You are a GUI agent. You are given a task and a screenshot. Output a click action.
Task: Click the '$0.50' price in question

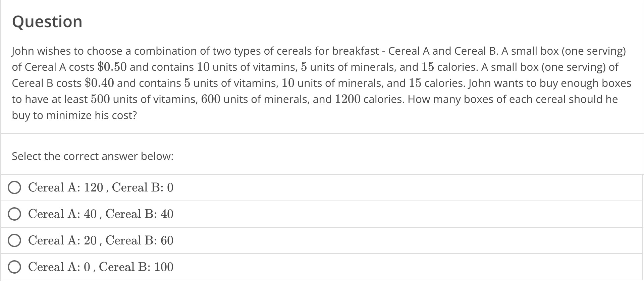tap(112, 67)
